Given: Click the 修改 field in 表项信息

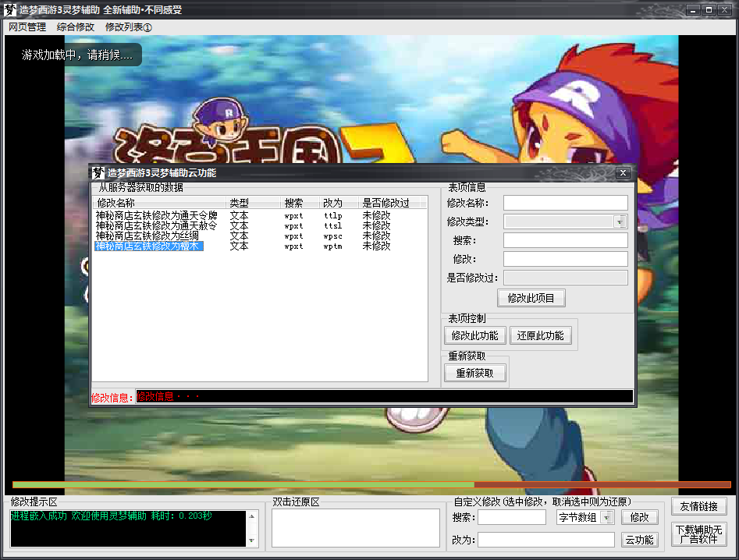Looking at the screenshot, I should coord(566,259).
